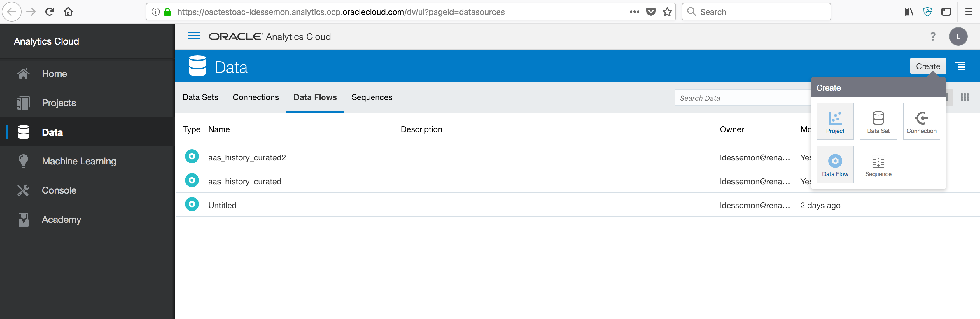980x319 pixels.
Task: Open the Sequences tab
Action: [372, 97]
